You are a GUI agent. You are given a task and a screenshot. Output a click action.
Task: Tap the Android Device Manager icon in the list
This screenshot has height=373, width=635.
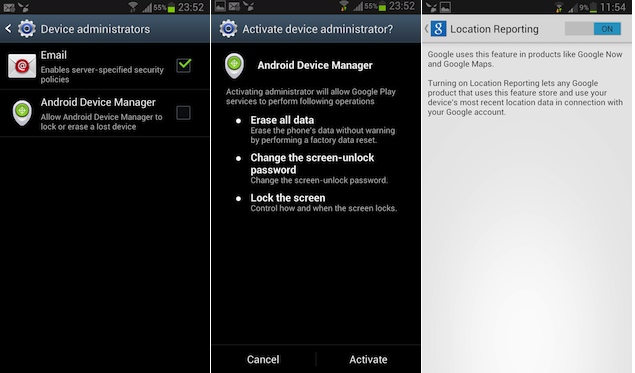[22, 113]
